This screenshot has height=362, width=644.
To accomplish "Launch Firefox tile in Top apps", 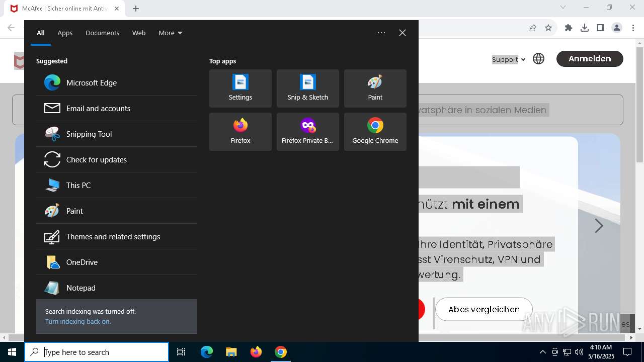I will pyautogui.click(x=240, y=132).
